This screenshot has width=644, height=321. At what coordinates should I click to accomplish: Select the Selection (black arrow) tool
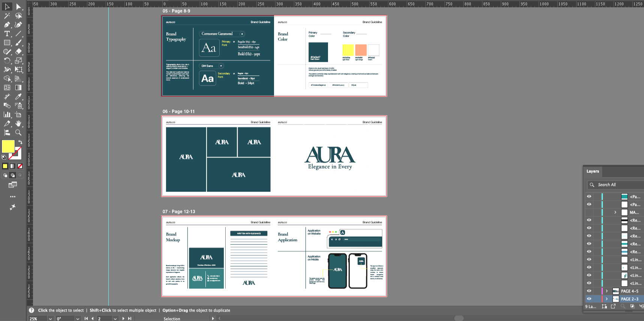(x=7, y=7)
